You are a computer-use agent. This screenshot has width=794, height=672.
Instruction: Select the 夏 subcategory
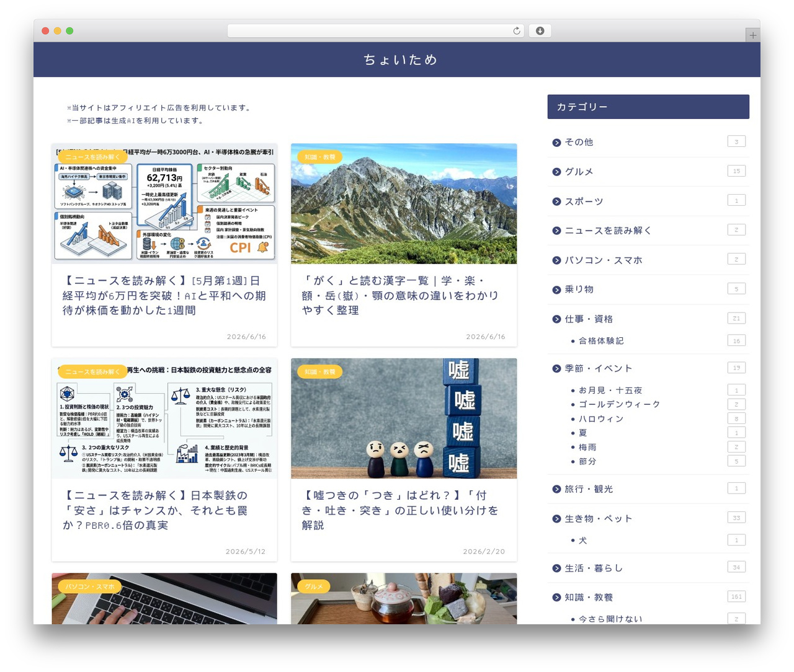(582, 433)
